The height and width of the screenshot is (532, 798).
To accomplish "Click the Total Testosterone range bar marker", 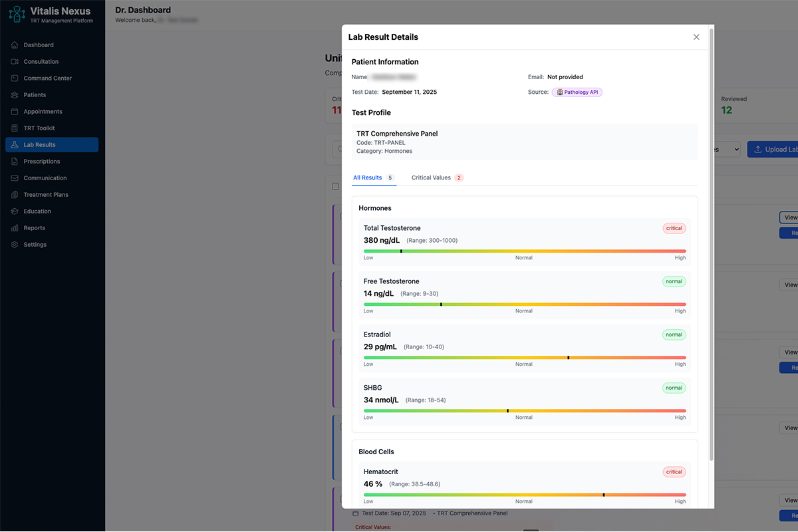I will [401, 251].
